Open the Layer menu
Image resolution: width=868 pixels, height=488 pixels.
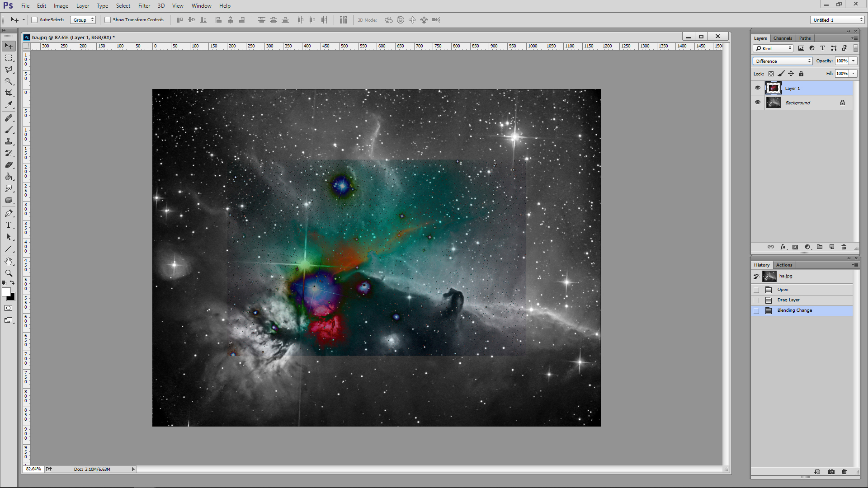pyautogui.click(x=83, y=6)
